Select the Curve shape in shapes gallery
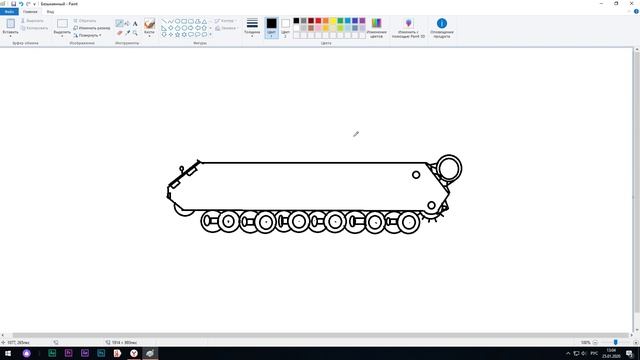The width and height of the screenshot is (640, 360). point(171,21)
